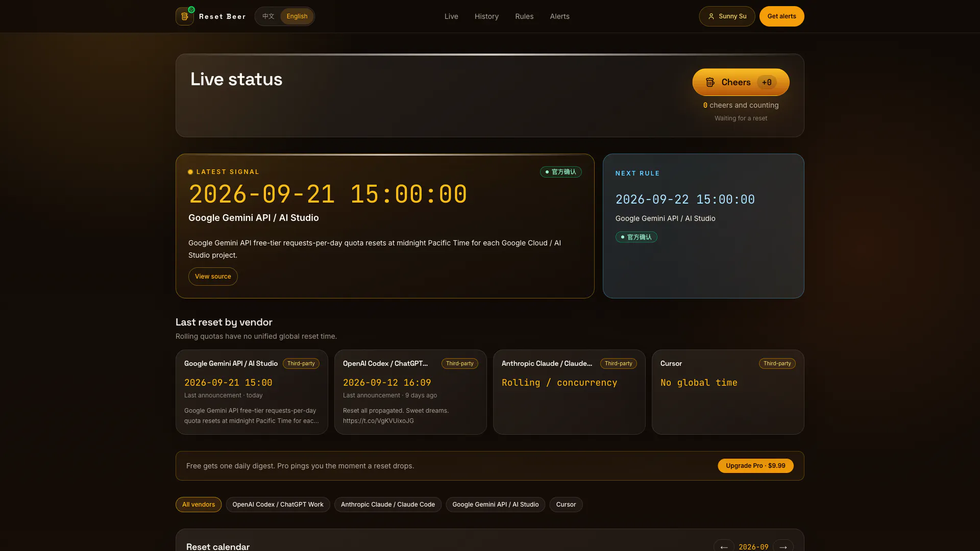Click the Last announcement · 9 days ago text
Screen dimensions: 980x551
click(x=390, y=395)
